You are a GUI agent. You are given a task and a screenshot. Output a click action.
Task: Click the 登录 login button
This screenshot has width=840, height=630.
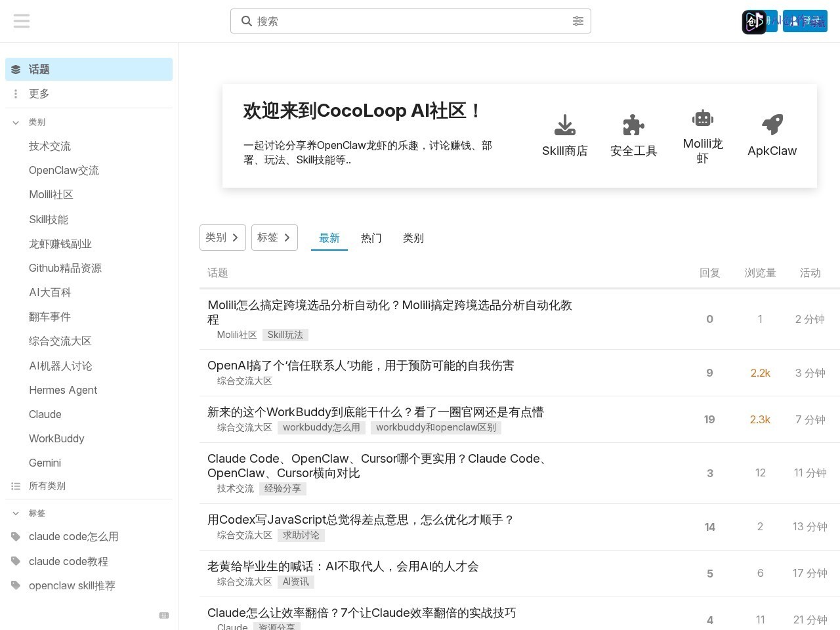805,21
